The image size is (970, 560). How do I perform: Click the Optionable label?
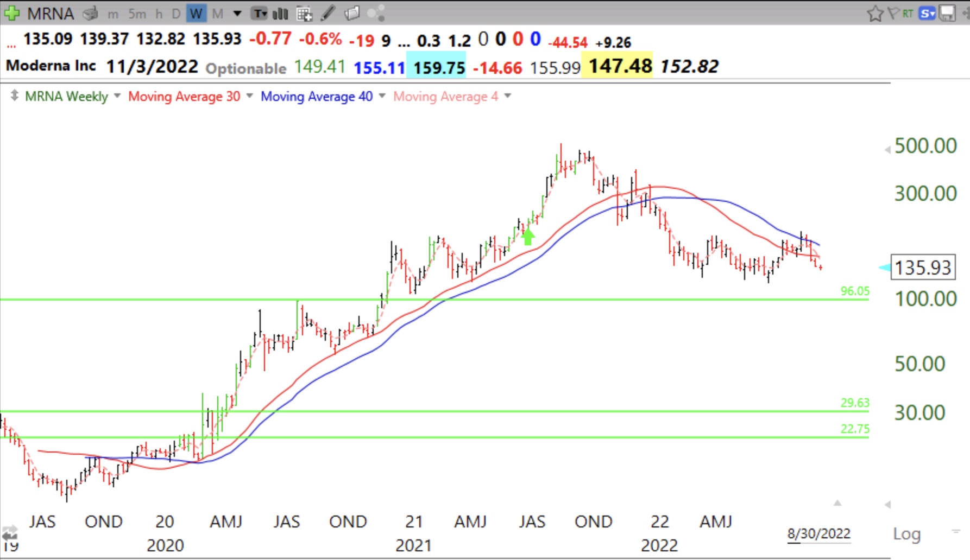coord(245,68)
